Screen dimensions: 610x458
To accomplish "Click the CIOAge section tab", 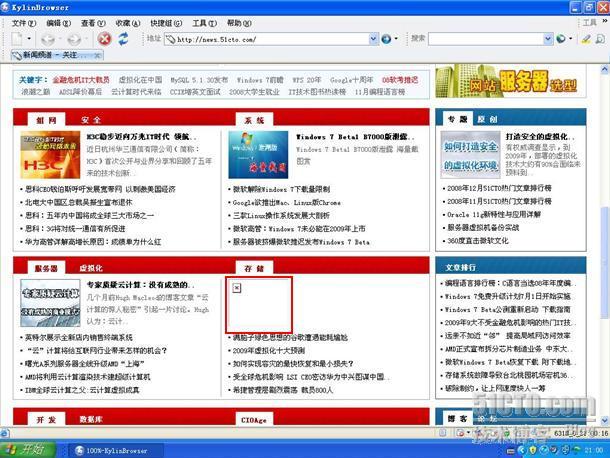I will [254, 419].
